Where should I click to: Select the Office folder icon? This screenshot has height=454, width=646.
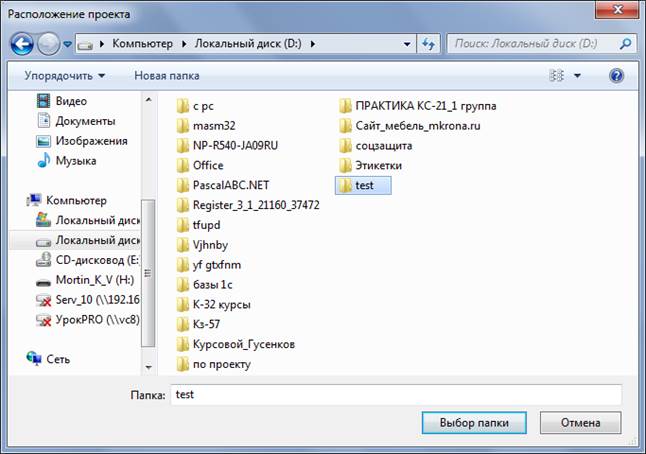[183, 166]
